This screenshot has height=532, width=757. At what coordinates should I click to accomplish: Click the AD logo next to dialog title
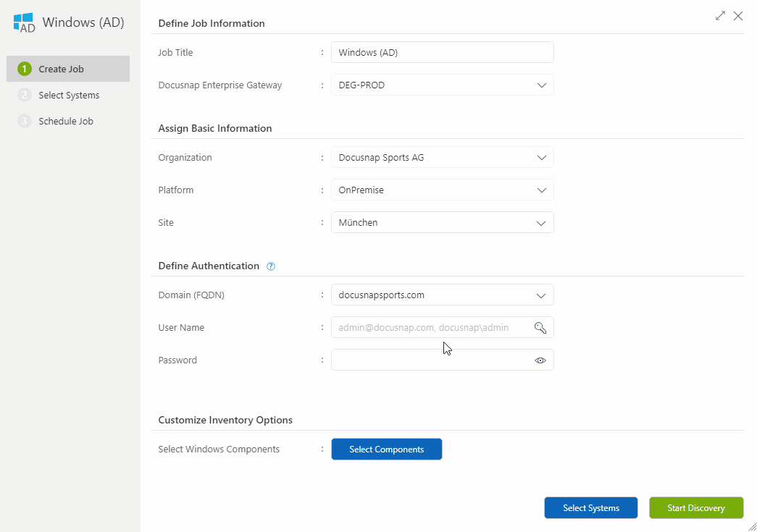pos(22,22)
